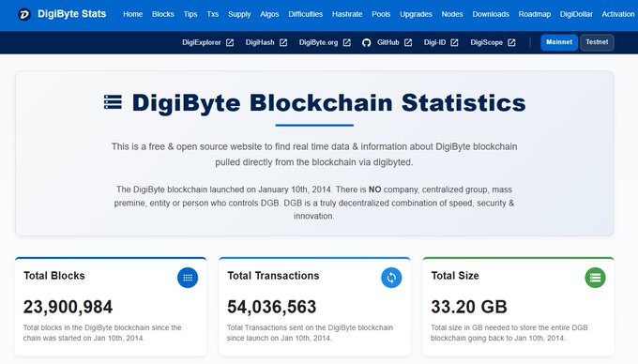
Task: Open the Tips page
Action: coord(190,14)
